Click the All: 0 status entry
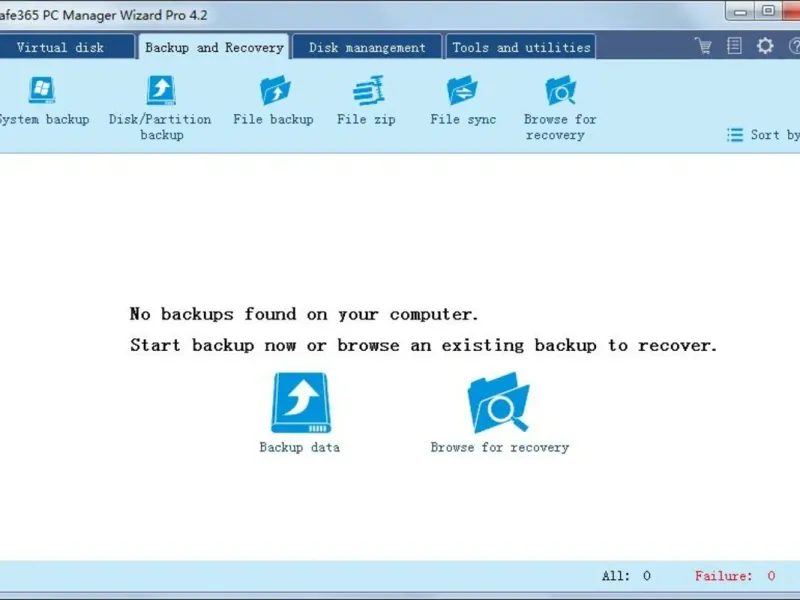The image size is (800, 600). tap(627, 576)
